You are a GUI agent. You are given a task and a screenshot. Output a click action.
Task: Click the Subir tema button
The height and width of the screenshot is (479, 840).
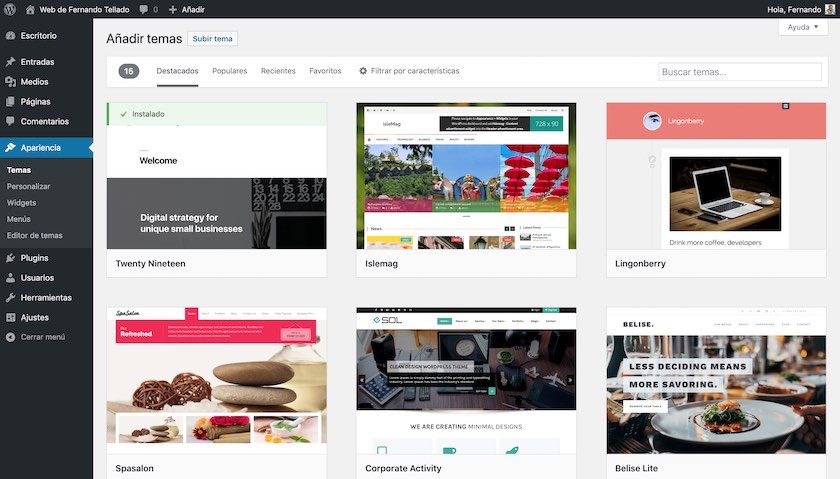[x=212, y=39]
